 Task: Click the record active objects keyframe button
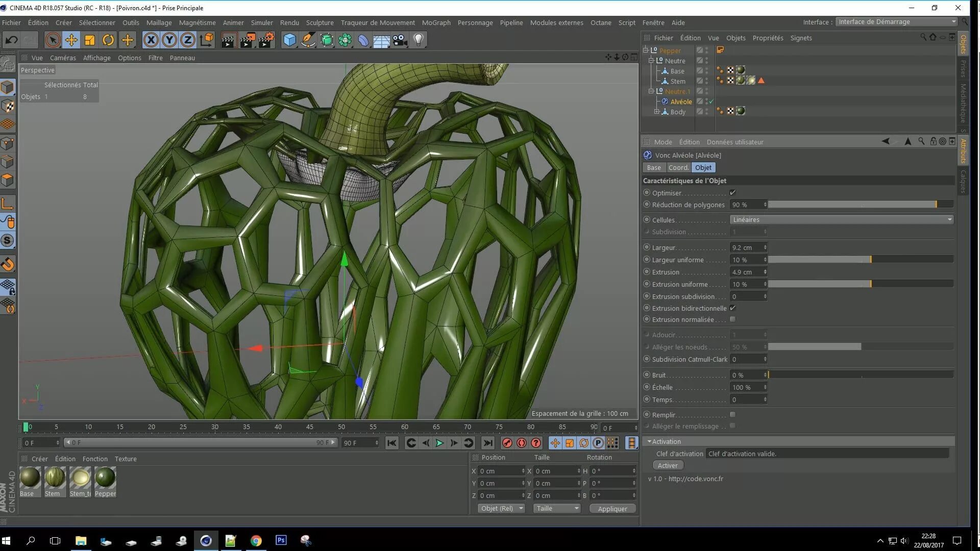(x=507, y=443)
